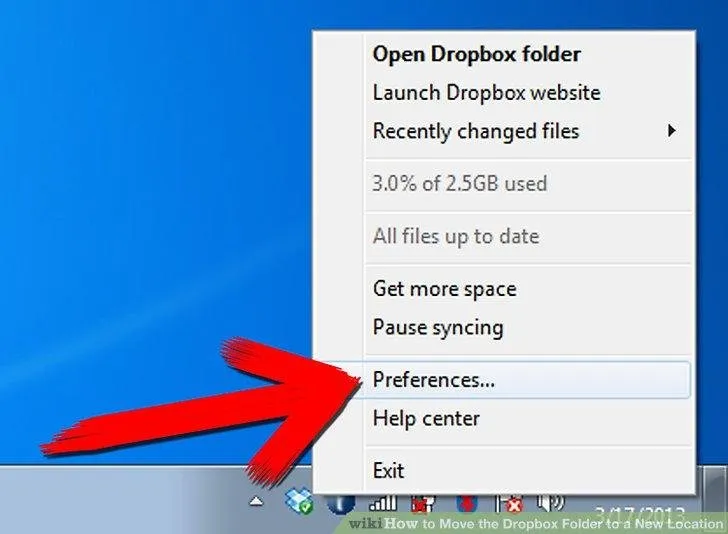Click the round blue tray icon
728x534 pixels.
click(340, 504)
